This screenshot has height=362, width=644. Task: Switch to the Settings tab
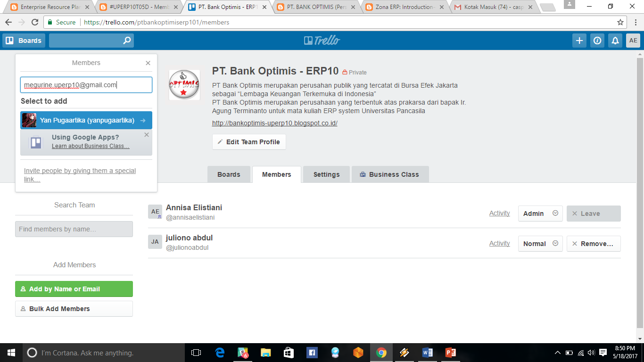(326, 174)
